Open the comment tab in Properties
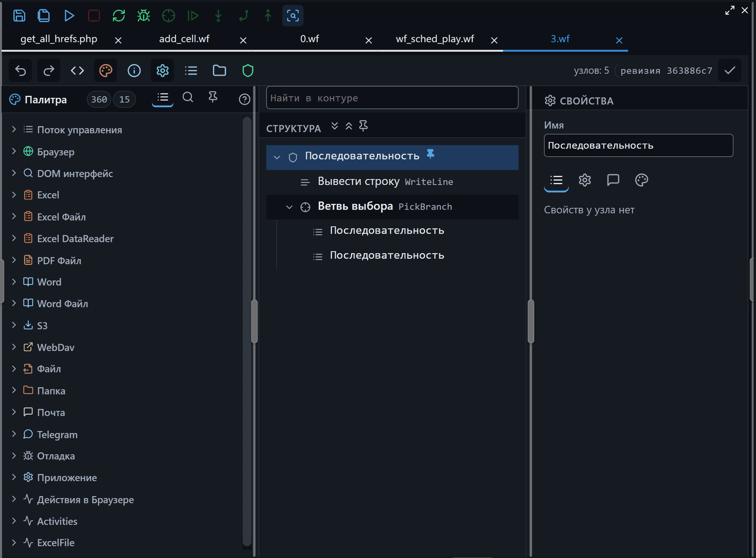 click(x=613, y=180)
